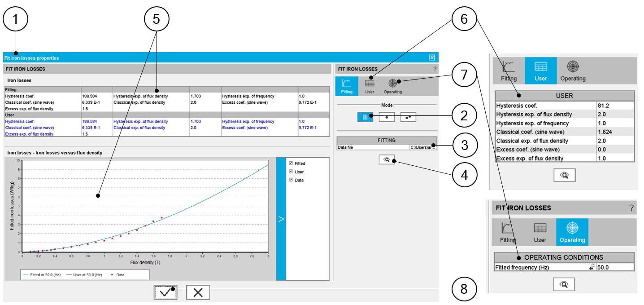Click the Data file path field

422,147
